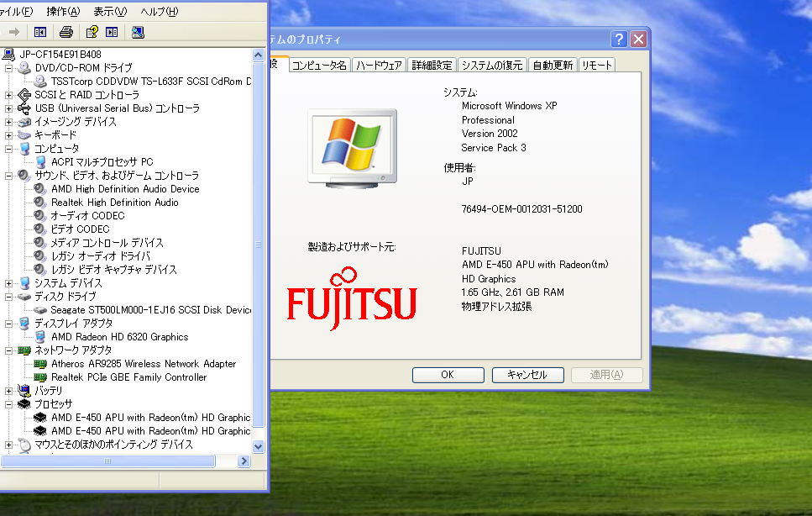Viewport: 812px width, 516px height.
Task: Click the システム デバイス category icon
Action: 24,283
